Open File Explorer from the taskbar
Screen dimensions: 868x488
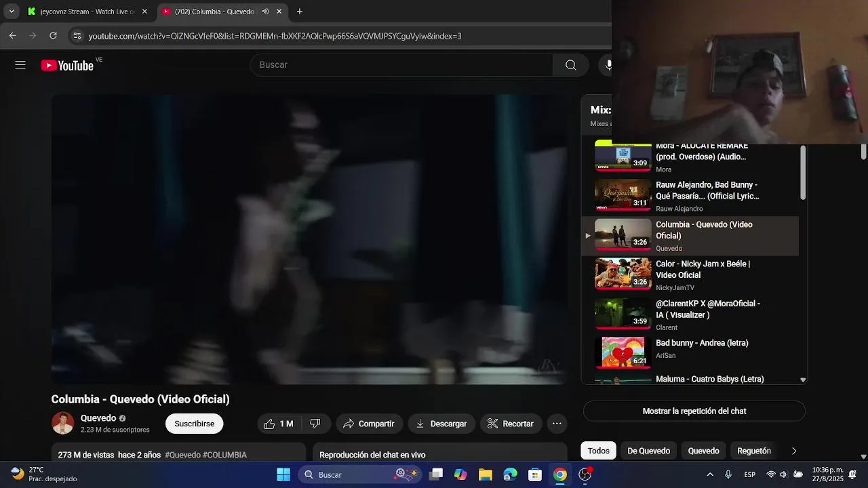486,474
